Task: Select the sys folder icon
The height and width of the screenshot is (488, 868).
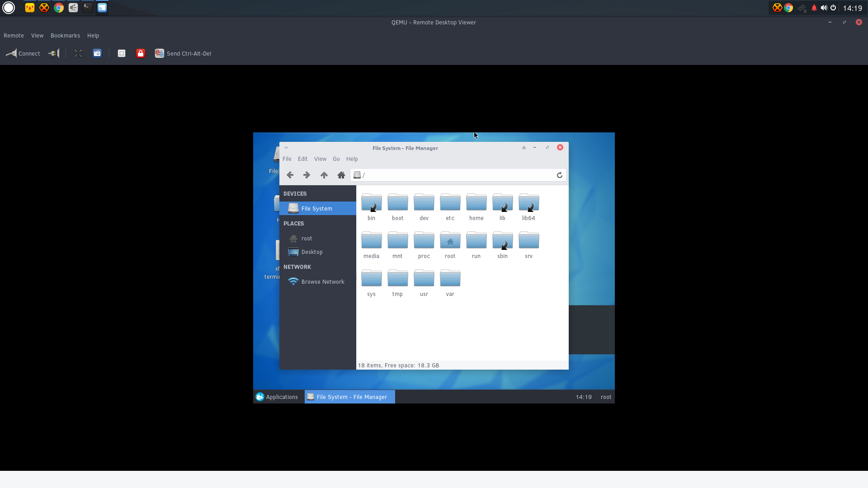Action: (x=372, y=278)
